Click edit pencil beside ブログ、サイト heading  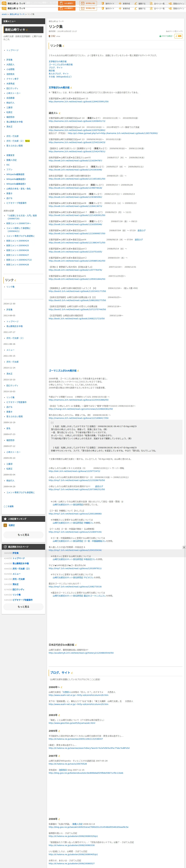[x=72, y=673]
